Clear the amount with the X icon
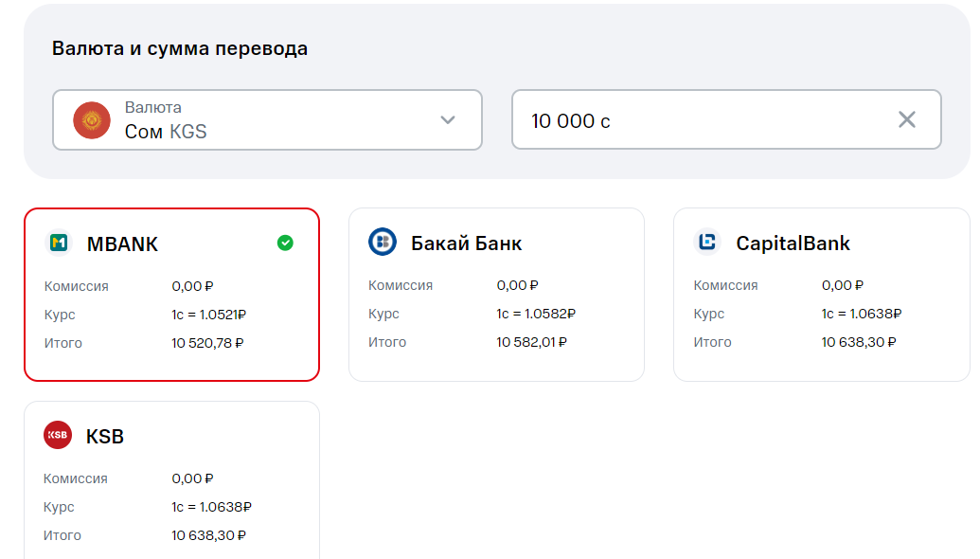 907,119
